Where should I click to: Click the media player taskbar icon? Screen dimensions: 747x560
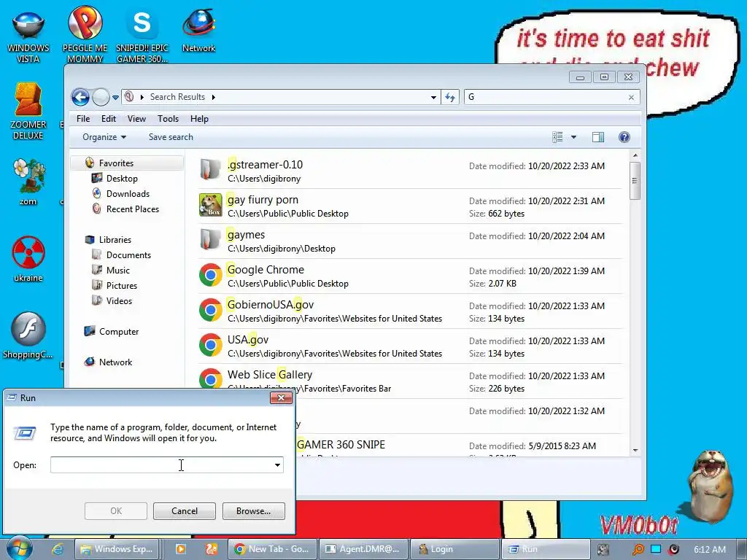181,549
